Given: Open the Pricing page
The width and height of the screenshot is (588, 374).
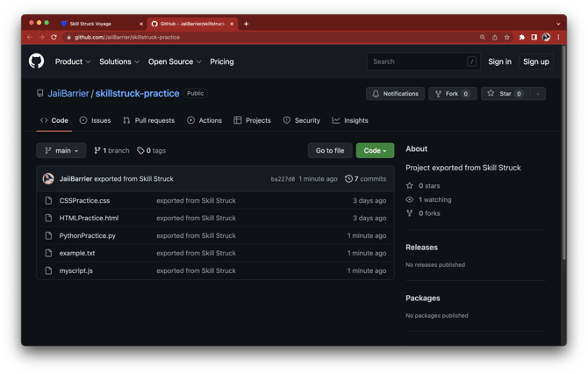Looking at the screenshot, I should [x=222, y=61].
